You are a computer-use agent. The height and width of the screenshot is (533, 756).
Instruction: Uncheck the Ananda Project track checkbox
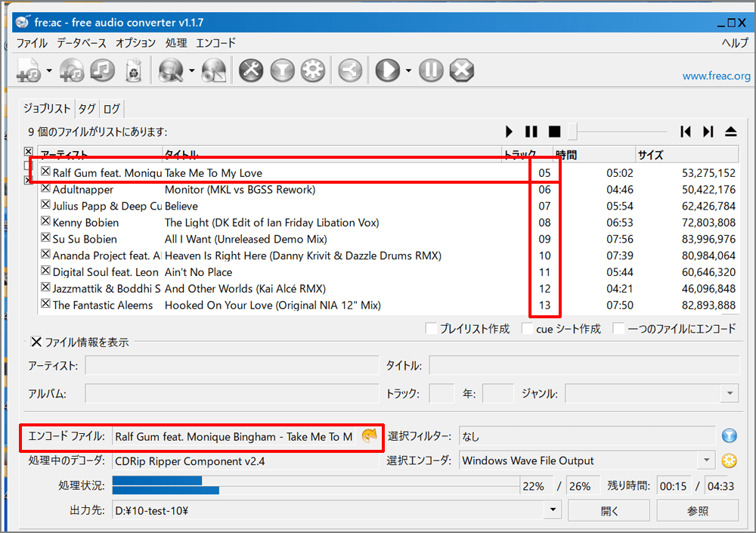coord(45,254)
